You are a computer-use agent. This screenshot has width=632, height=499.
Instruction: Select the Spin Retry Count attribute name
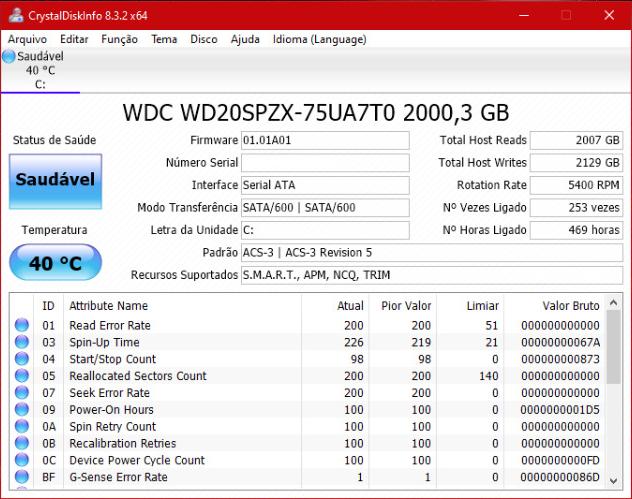point(112,426)
